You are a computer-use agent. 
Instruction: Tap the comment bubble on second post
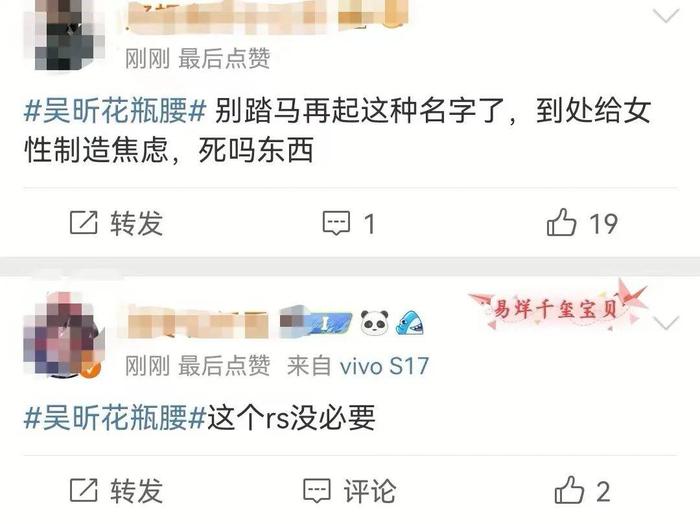click(x=317, y=491)
